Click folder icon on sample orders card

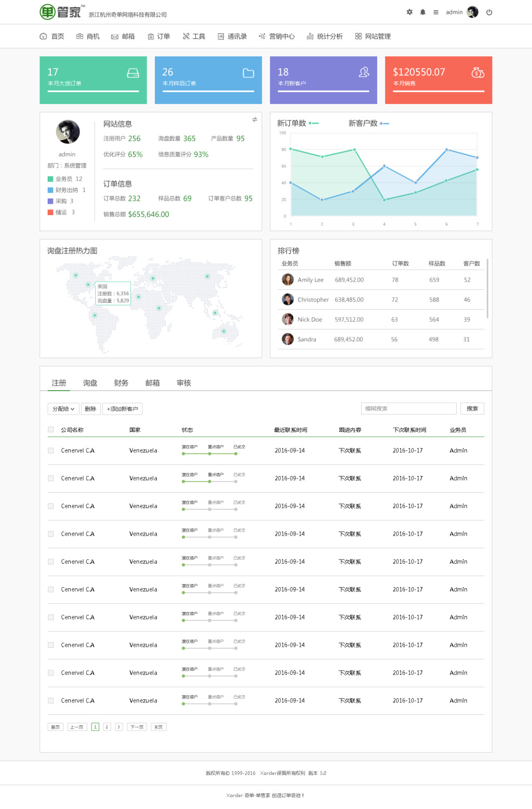click(248, 73)
